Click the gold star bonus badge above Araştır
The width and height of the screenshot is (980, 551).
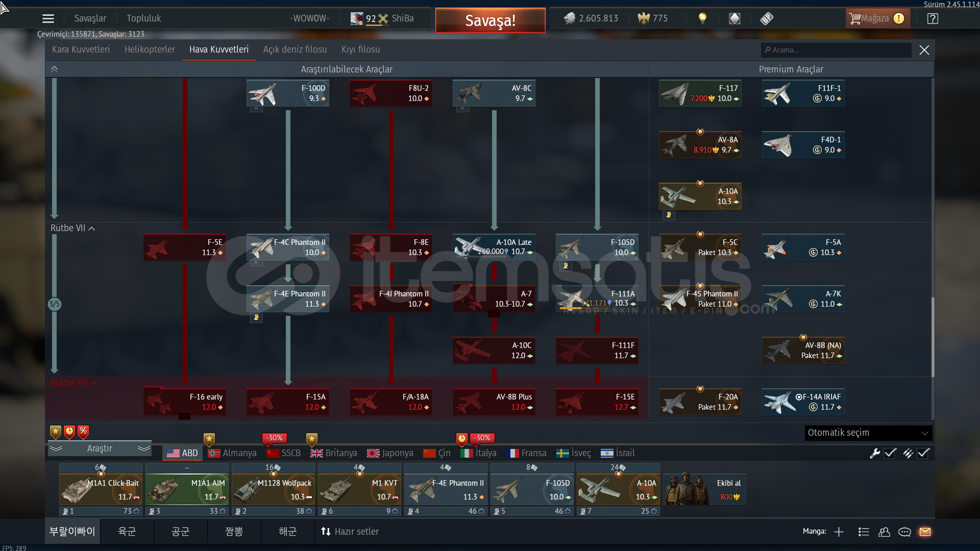click(x=56, y=432)
